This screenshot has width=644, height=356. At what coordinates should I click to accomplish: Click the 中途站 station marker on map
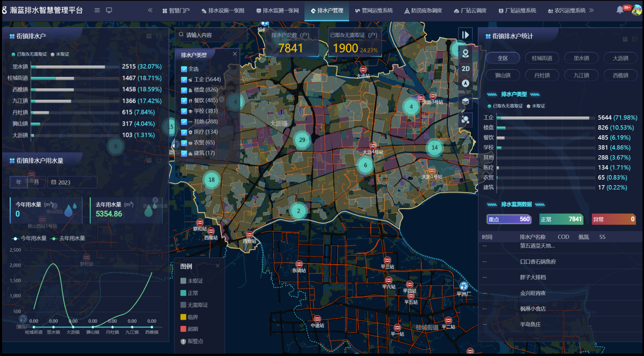pyautogui.click(x=317, y=319)
